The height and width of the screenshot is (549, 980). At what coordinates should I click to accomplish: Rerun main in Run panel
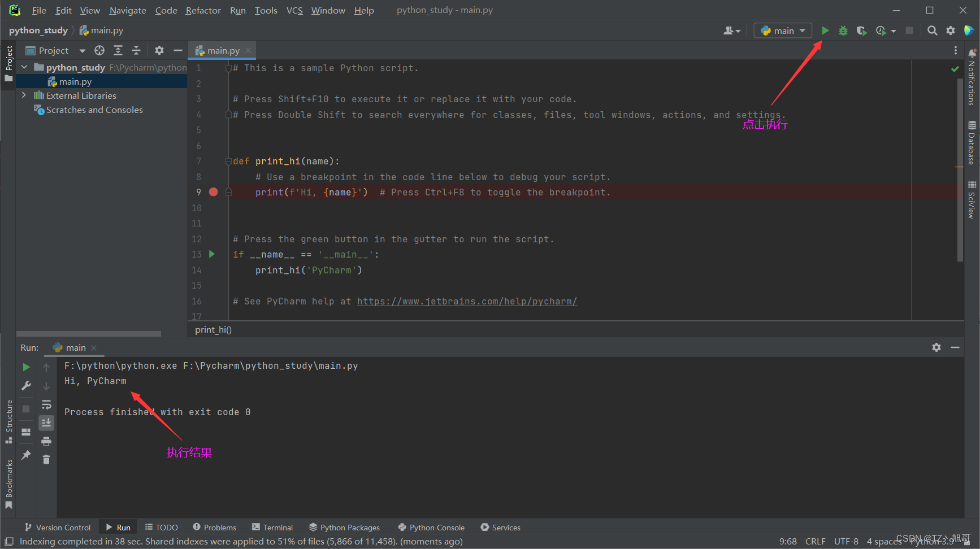tap(26, 367)
